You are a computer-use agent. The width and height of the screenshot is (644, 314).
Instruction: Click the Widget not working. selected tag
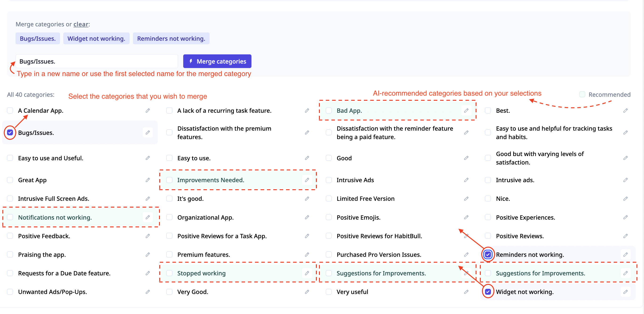click(96, 39)
